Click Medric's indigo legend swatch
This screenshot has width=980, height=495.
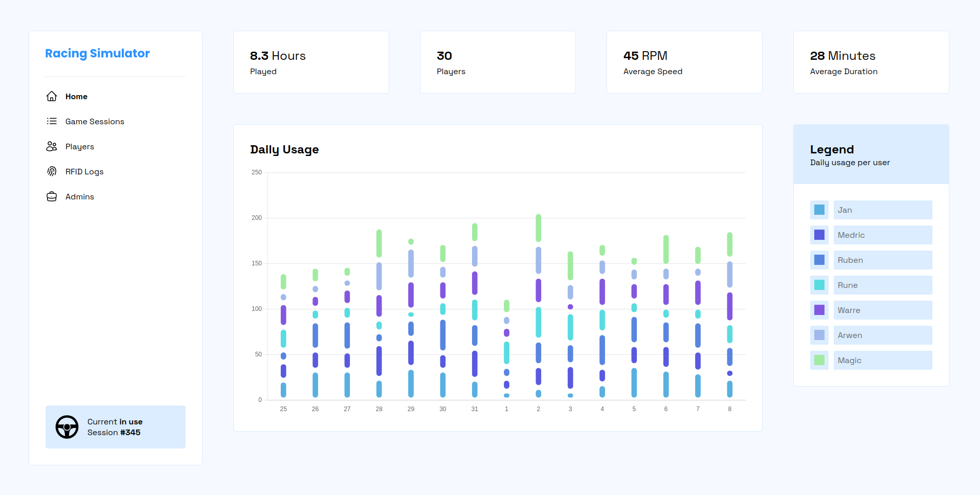point(819,235)
